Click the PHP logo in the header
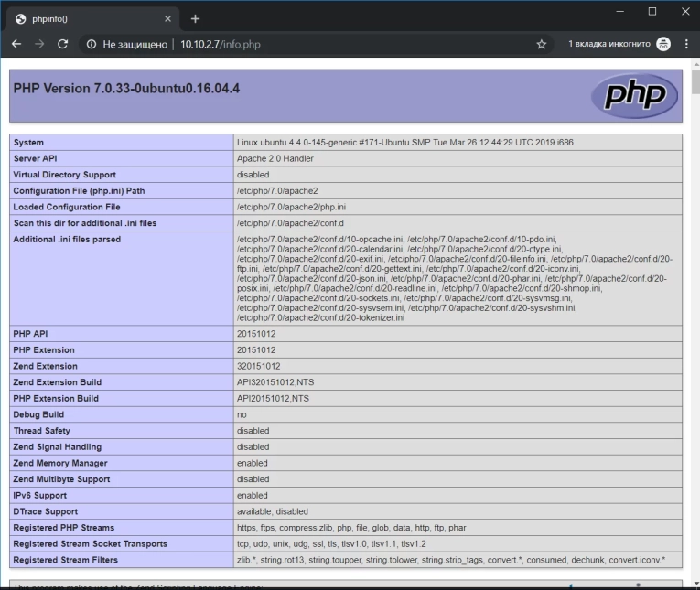700x590 pixels. (634, 96)
